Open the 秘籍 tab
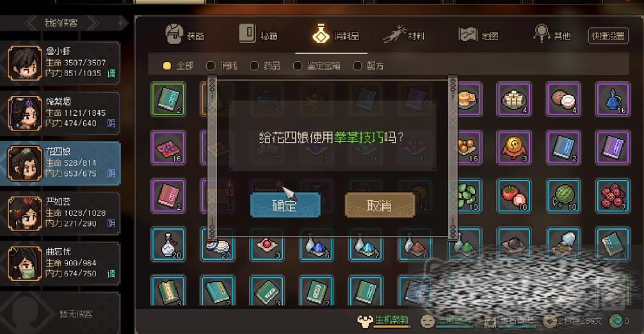644x334 pixels. (x=259, y=35)
